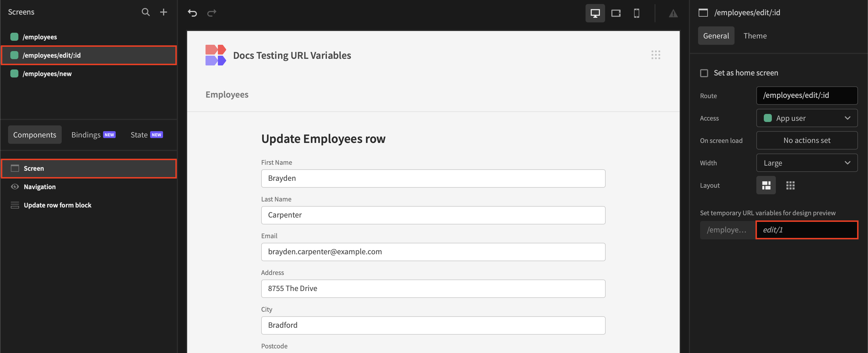This screenshot has height=353, width=868.
Task: Search screens with the magnifier icon
Action: [x=146, y=12]
